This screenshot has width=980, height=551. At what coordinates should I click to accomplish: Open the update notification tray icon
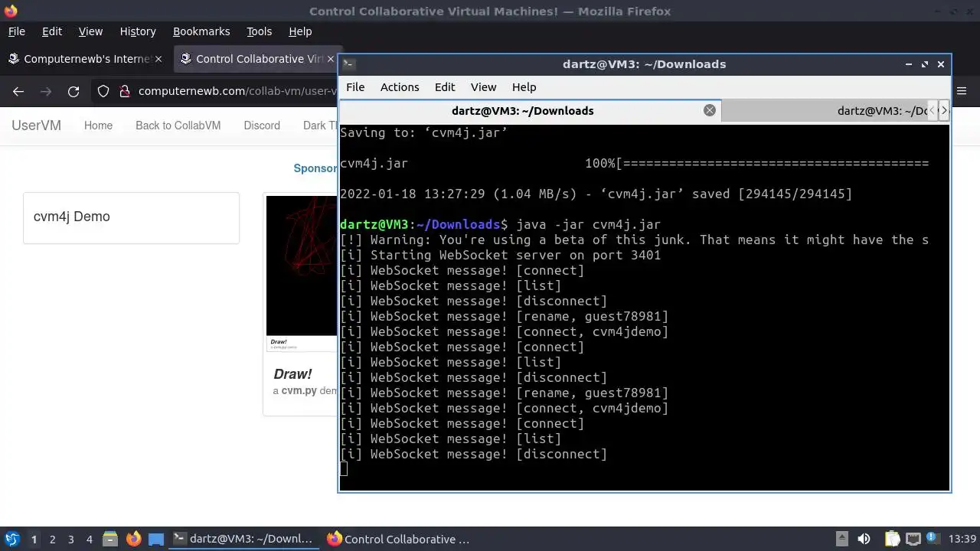[x=934, y=539]
